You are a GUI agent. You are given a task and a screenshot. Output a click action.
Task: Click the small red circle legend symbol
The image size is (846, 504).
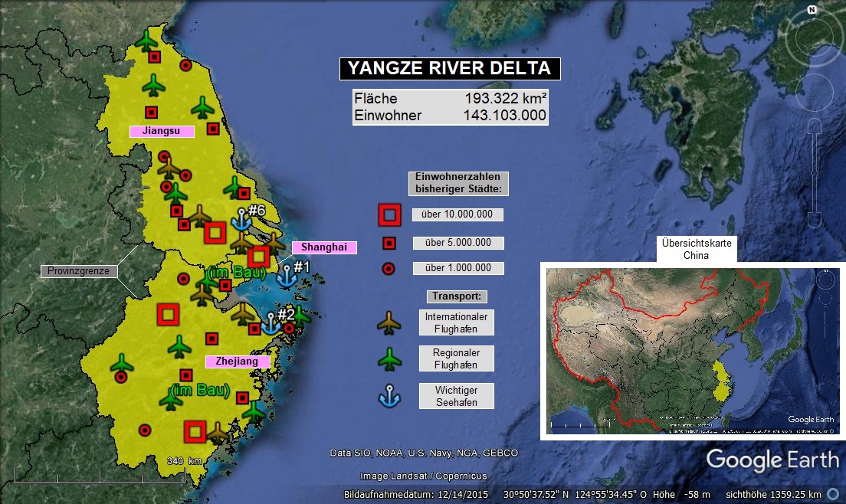pos(389,269)
